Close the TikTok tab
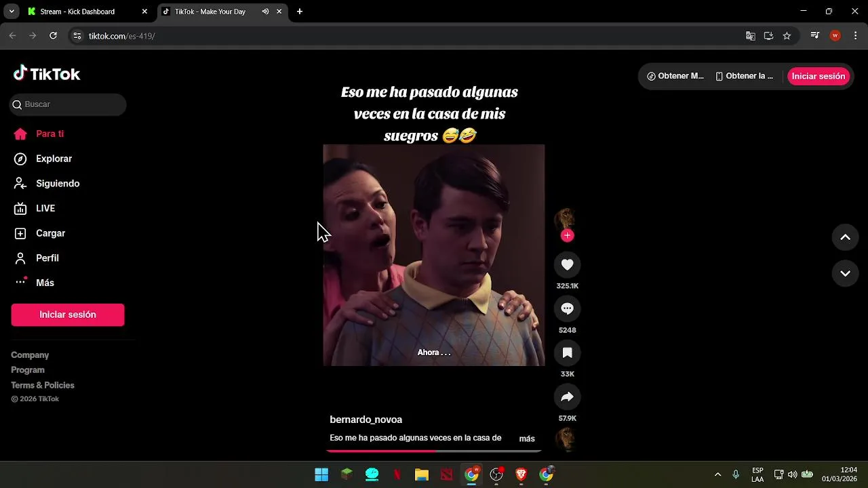Image resolution: width=868 pixels, height=488 pixels. point(279,12)
